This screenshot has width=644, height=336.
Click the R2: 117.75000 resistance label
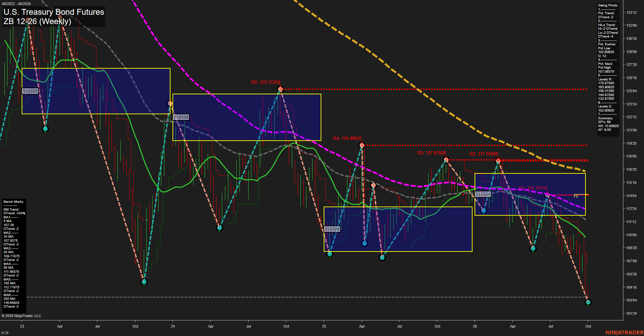(484, 154)
